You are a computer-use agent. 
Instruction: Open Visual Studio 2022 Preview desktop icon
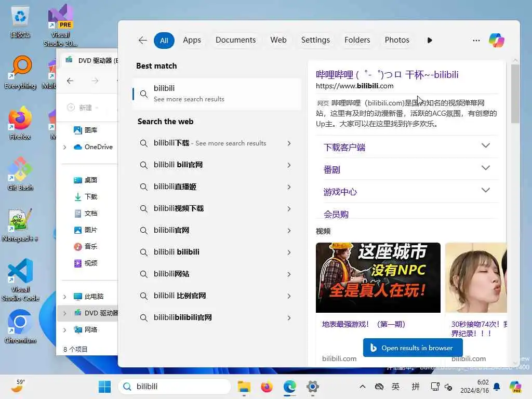tap(60, 25)
